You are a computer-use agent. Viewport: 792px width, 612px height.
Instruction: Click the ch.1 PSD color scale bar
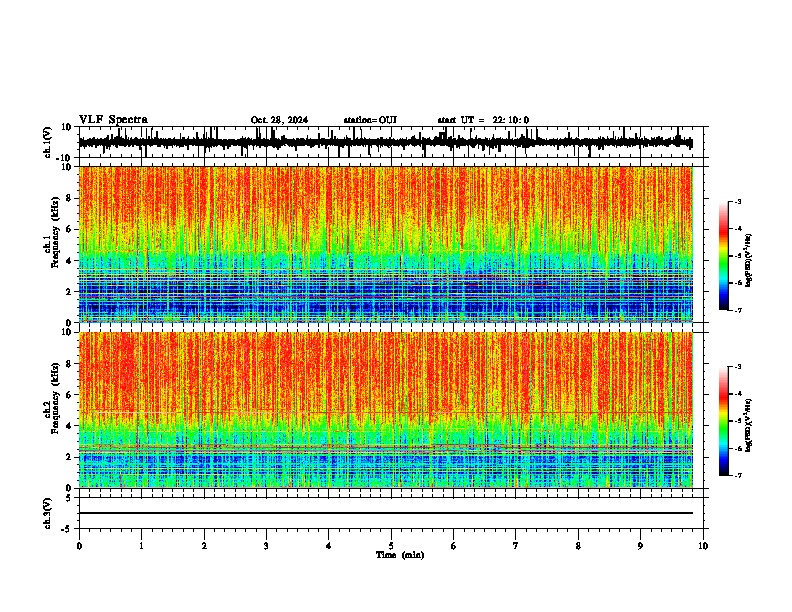point(724,256)
